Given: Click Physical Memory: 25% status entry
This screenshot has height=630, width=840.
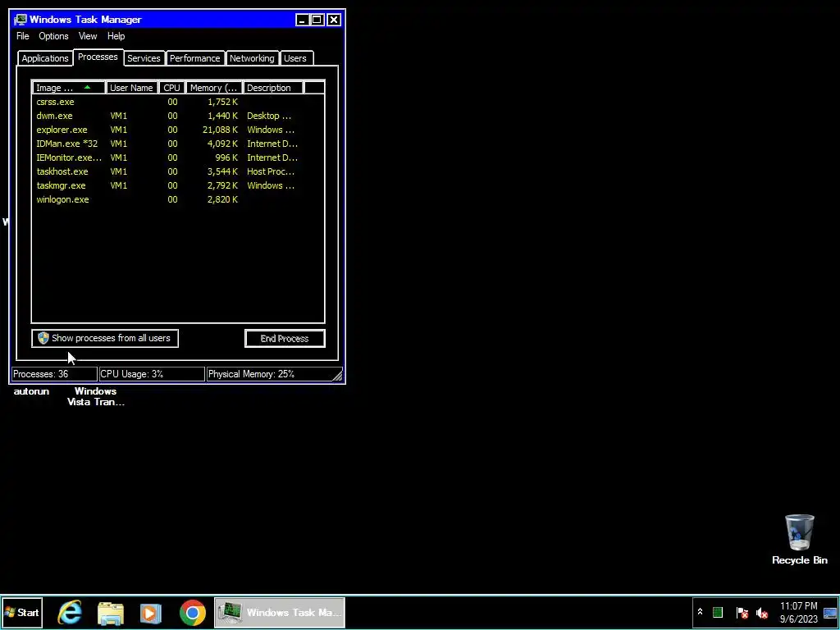Looking at the screenshot, I should click(273, 374).
